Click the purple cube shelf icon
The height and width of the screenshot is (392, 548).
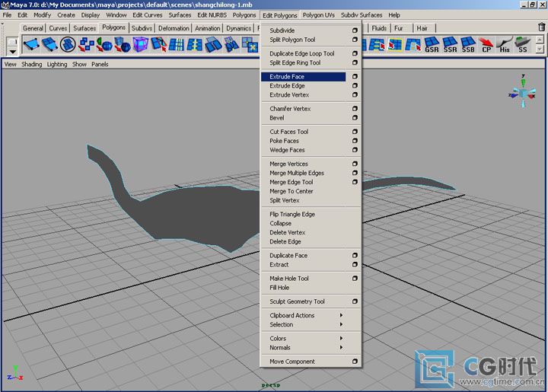point(141,45)
